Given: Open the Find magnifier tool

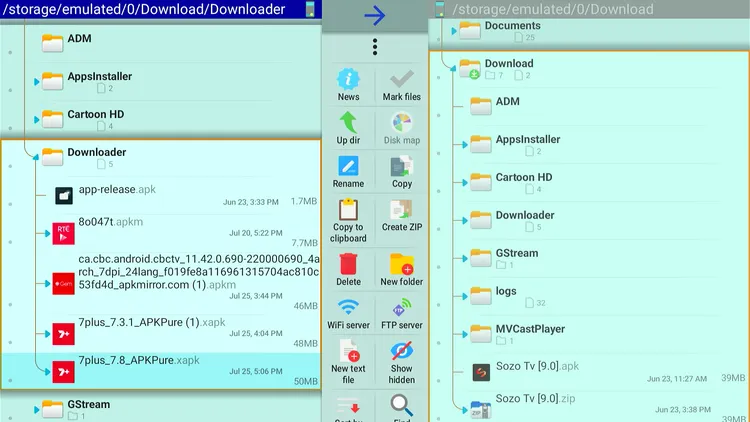Looking at the screenshot, I should tap(402, 405).
